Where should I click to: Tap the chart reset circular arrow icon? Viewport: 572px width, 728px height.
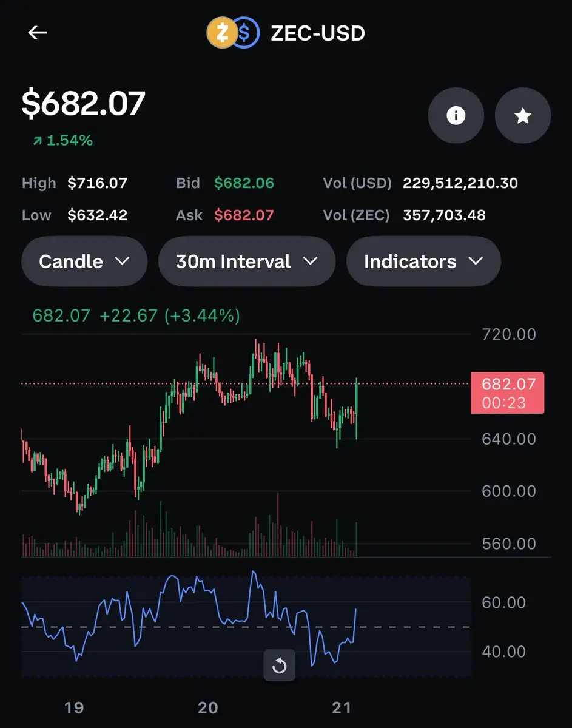(x=279, y=666)
